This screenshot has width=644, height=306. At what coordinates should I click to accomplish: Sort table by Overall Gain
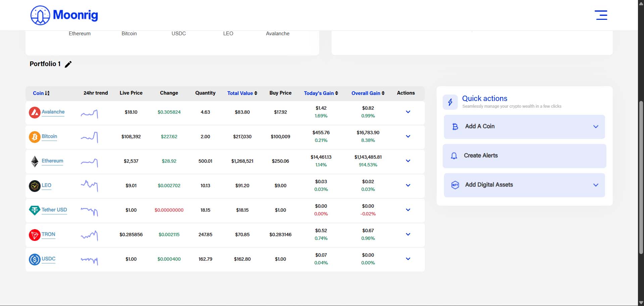[x=368, y=93]
